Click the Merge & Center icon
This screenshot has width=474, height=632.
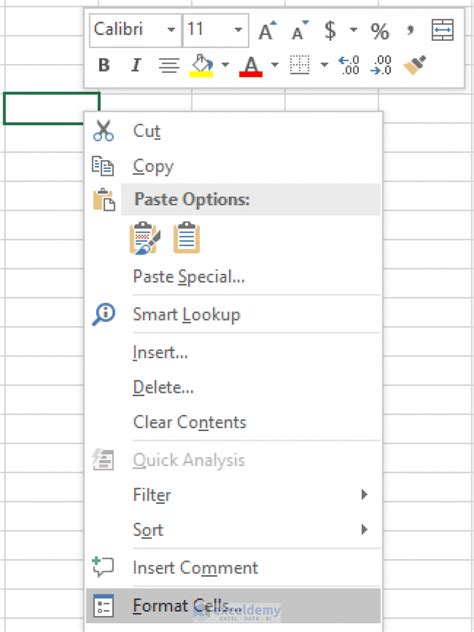tap(443, 30)
